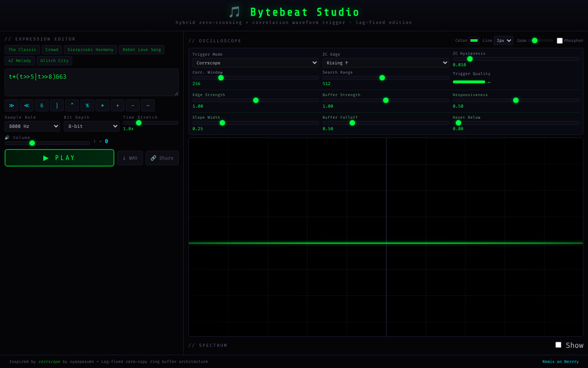Load the Robot Love Song preset

tap(142, 50)
